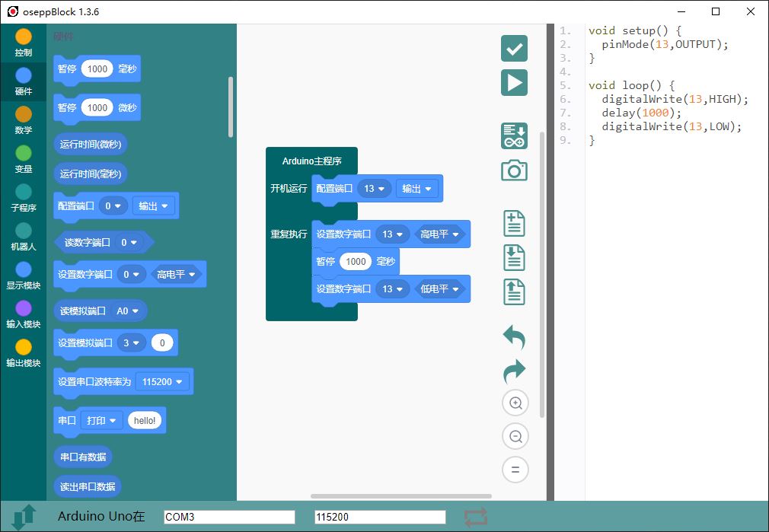Zoom out of the block workspace
769x532 pixels.
[515, 437]
